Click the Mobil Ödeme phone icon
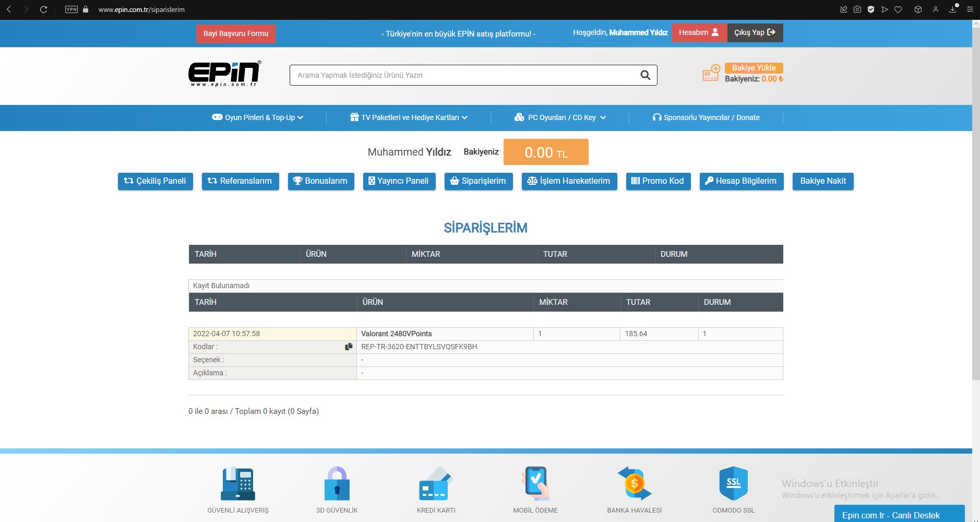Viewport: 980px width, 522px height. pos(535,484)
